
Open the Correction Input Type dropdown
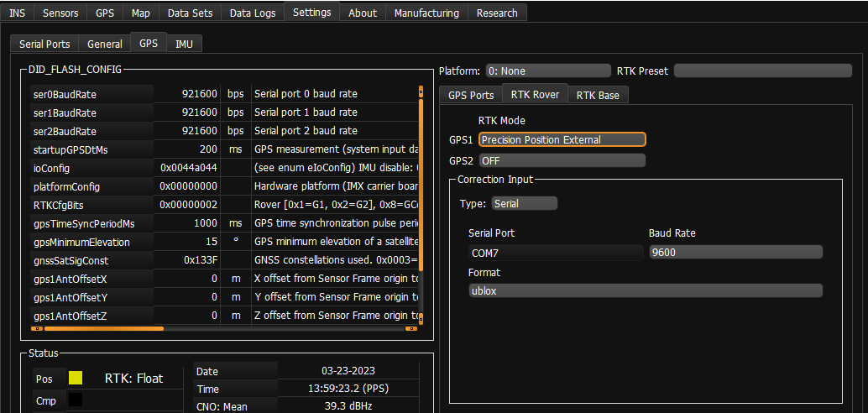tap(524, 203)
